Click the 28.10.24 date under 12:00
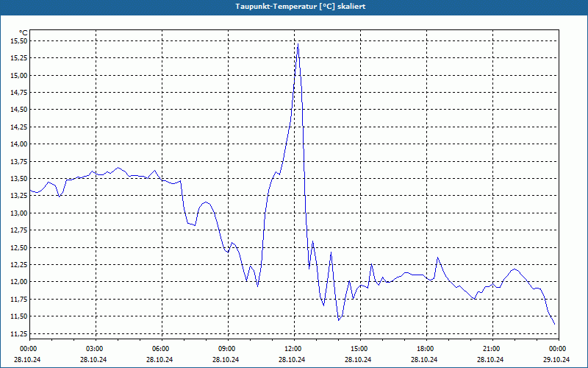 coord(292,359)
